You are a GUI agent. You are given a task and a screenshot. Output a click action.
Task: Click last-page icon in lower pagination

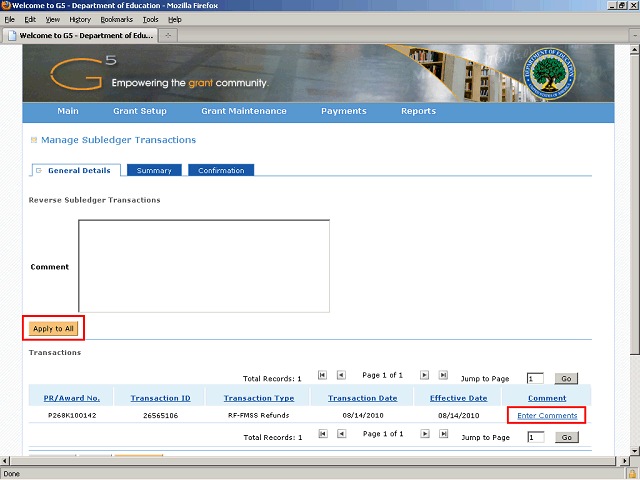[444, 434]
